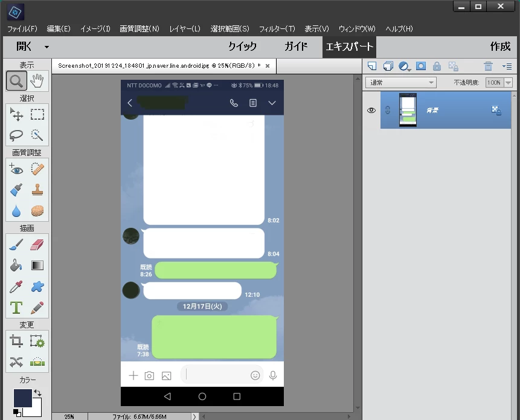Select the Sponge tool
Image resolution: width=520 pixels, height=420 pixels.
click(x=37, y=211)
